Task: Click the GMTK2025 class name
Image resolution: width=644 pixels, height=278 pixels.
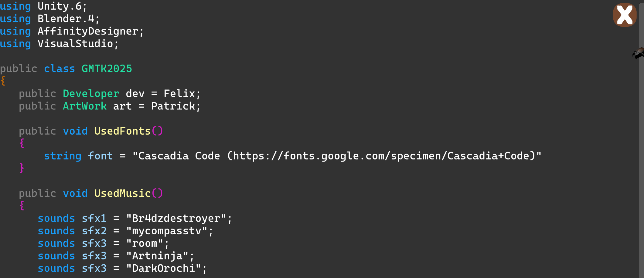Action: (107, 69)
